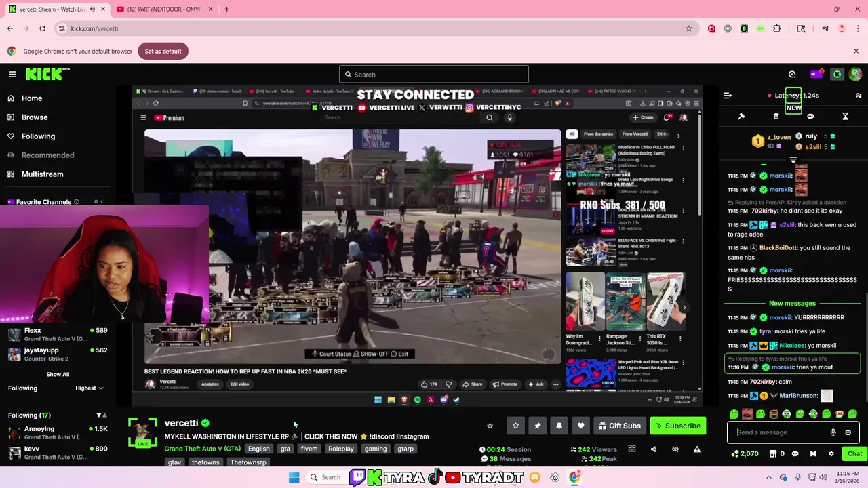Click the trash can clear-chat icon
Viewport: 868px width, 488px height.
tap(776, 117)
